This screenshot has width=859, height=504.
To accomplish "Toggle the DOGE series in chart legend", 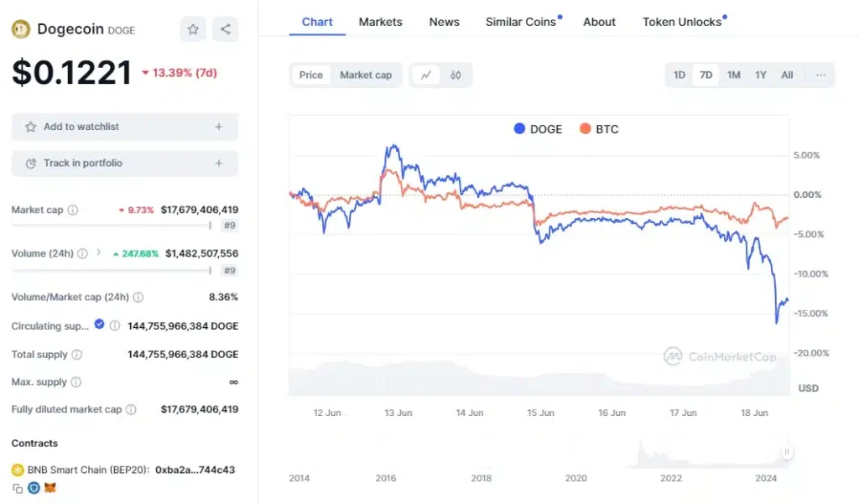I will click(538, 129).
